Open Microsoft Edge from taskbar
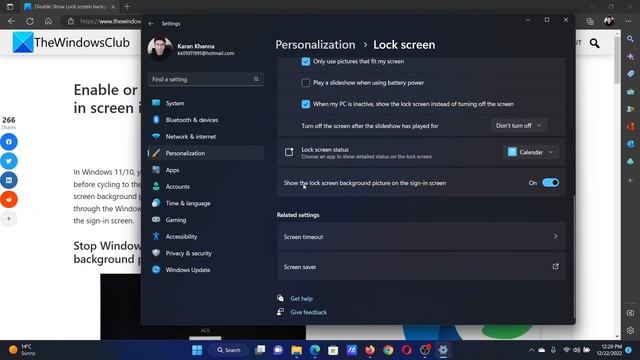This screenshot has height=360, width=640. click(315, 350)
